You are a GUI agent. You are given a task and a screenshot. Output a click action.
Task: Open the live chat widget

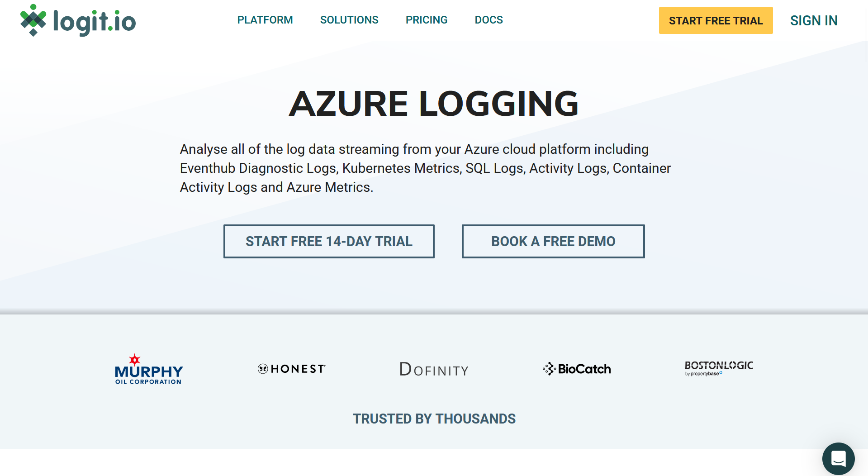pyautogui.click(x=838, y=458)
